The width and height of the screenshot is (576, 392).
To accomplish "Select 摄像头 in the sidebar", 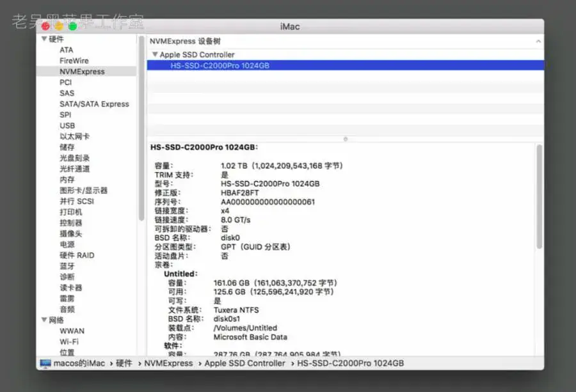I will point(71,234).
